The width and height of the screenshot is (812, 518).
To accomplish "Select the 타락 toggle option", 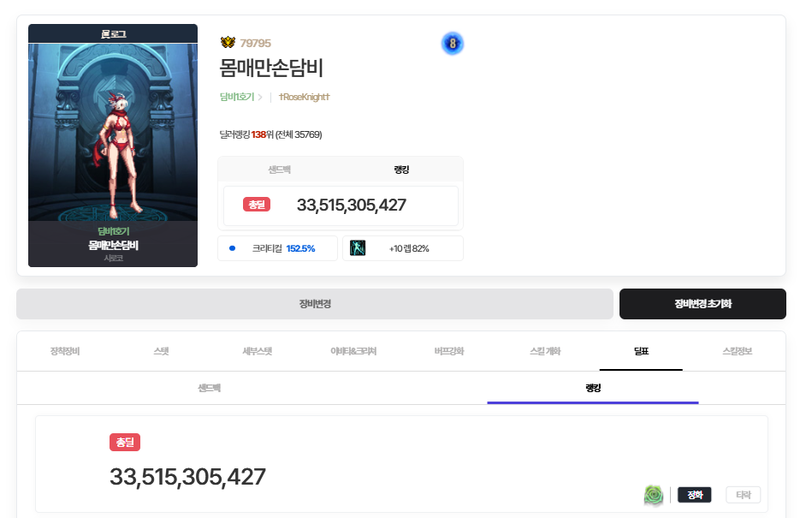I will [x=743, y=495].
